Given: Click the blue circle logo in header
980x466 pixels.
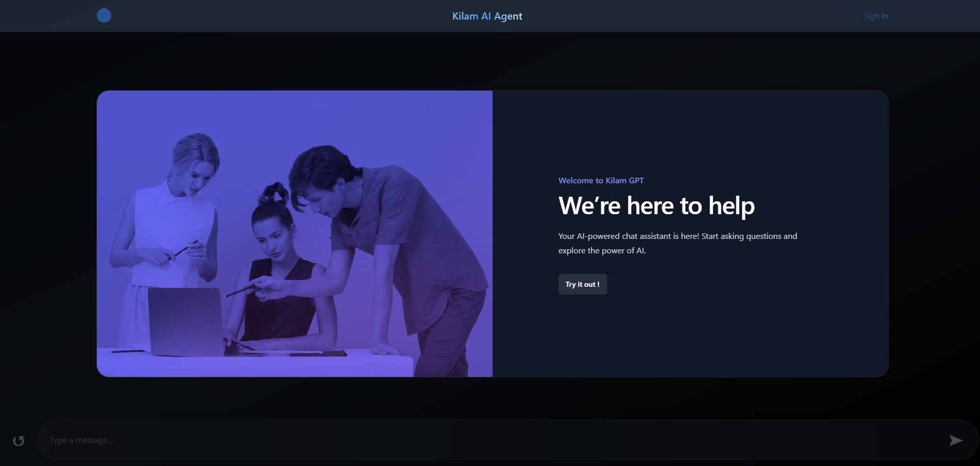Looking at the screenshot, I should 104,15.
